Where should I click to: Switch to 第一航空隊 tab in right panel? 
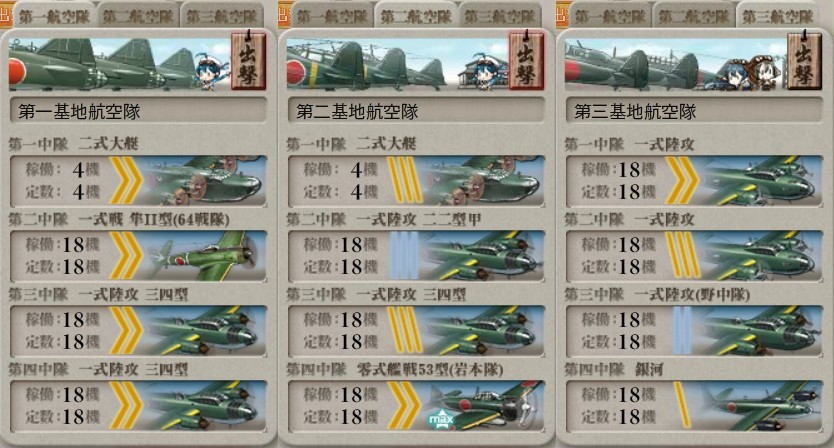click(610, 16)
